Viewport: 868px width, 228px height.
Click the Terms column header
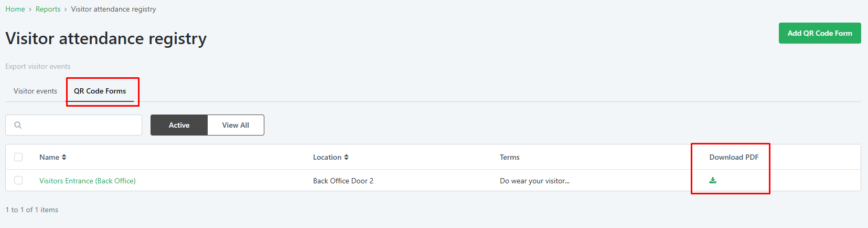510,157
